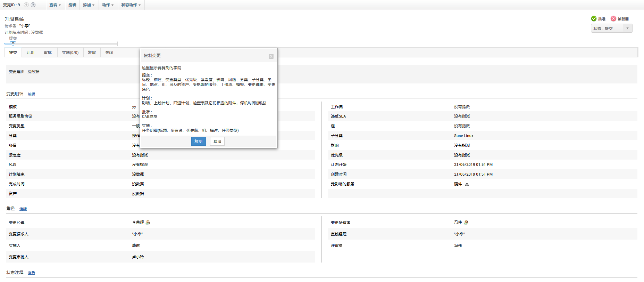Viewport: 644px width, 282px height.
Task: Click the 组 value 没有指派
Action: click(462, 126)
